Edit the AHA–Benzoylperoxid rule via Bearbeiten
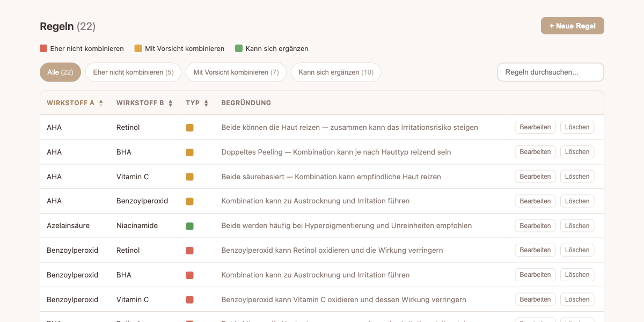 tap(535, 201)
